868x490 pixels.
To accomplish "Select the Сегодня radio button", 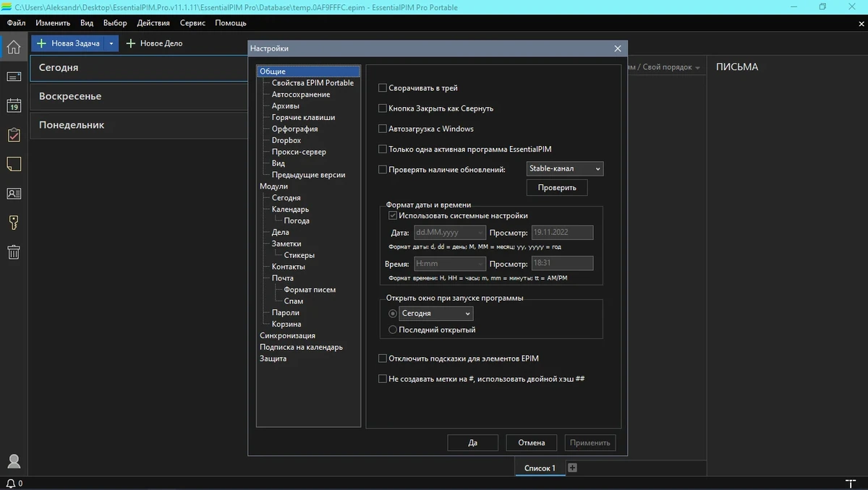I will coord(393,314).
